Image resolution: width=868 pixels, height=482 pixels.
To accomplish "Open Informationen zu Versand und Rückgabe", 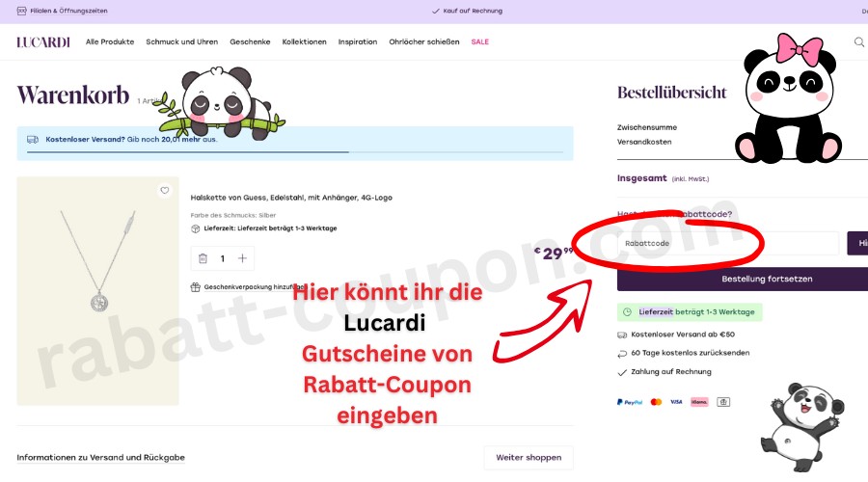I will tap(100, 457).
